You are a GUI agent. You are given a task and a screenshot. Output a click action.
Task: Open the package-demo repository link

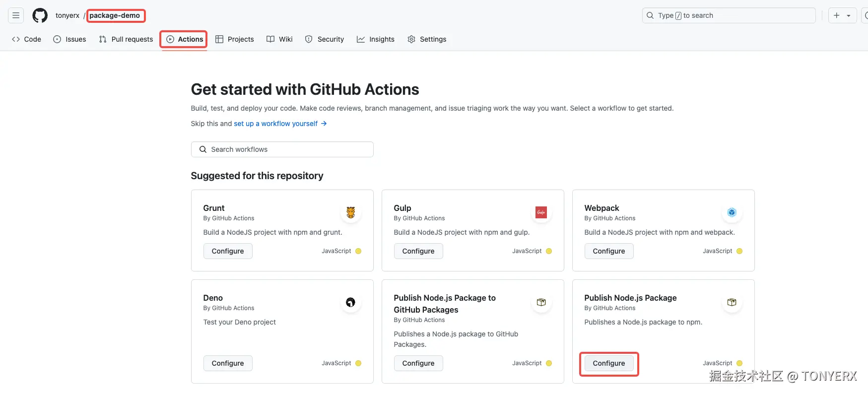pos(115,15)
